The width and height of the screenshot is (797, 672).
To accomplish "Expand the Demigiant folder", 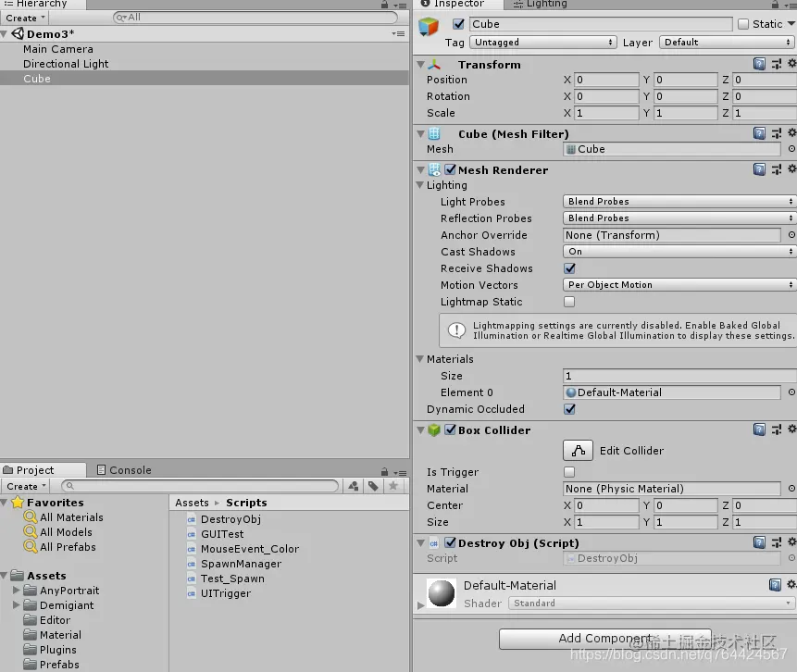I will (x=17, y=605).
